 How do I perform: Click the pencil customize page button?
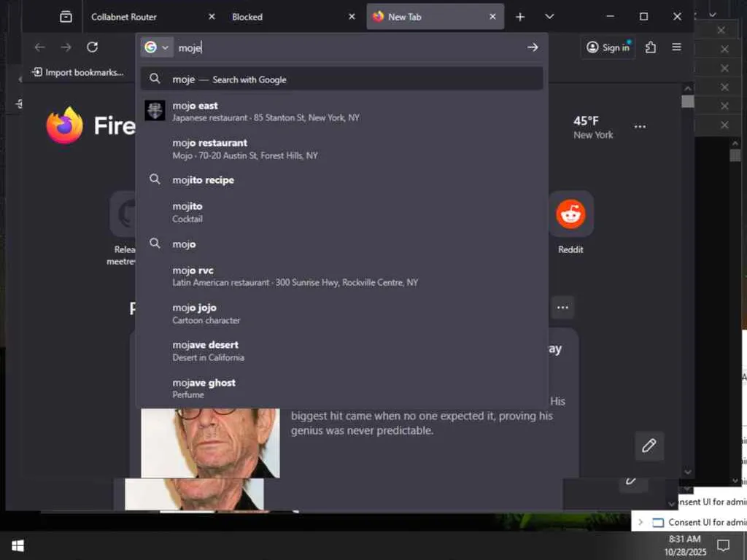[649, 446]
